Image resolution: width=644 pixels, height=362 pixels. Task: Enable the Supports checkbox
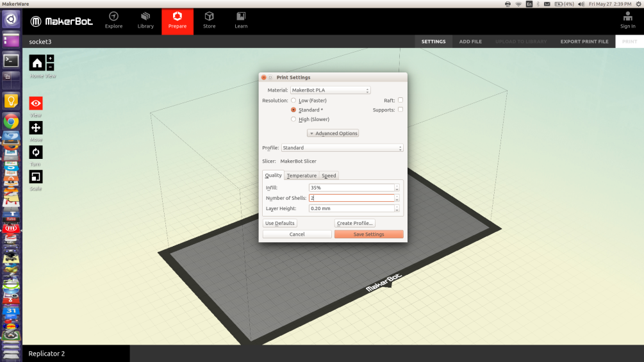point(400,110)
